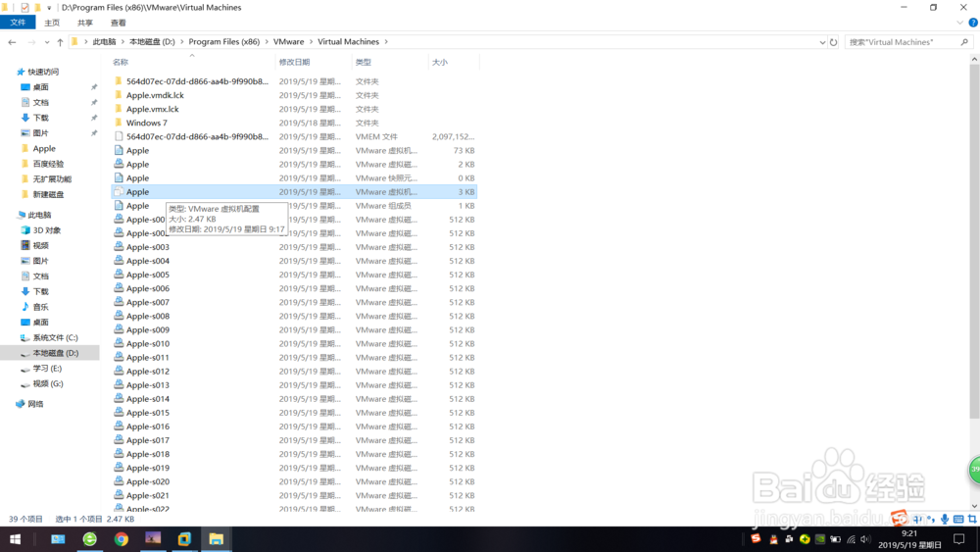
Task: Open the Apple folder in sidebar
Action: pos(44,149)
